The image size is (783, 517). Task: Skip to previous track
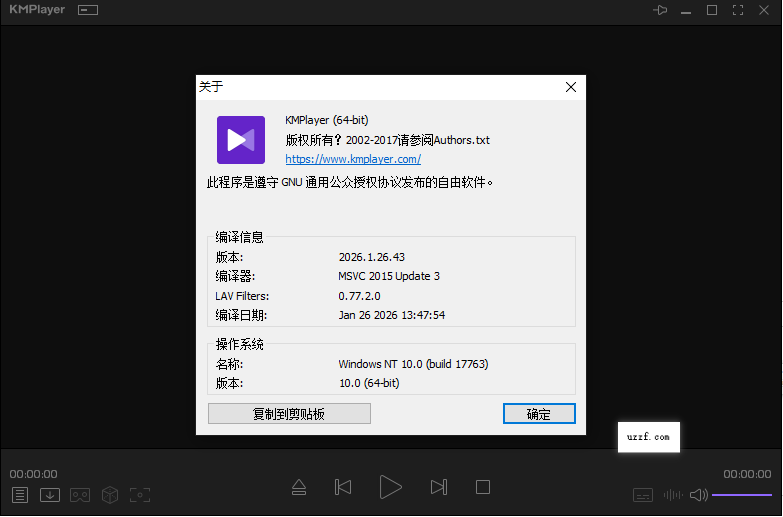click(343, 487)
